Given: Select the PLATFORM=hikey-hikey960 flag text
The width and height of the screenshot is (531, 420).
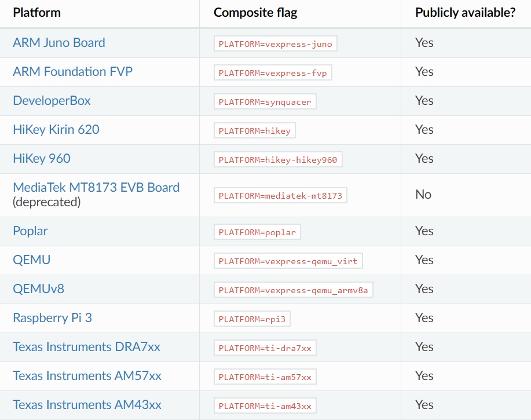Looking at the screenshot, I should pyautogui.click(x=278, y=159).
